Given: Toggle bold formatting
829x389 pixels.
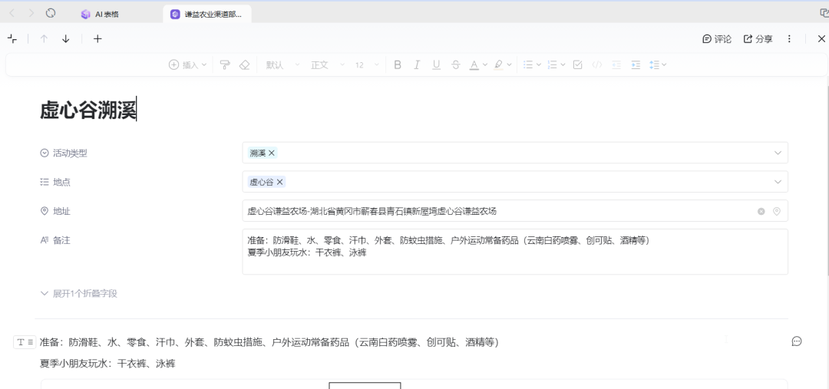Looking at the screenshot, I should 398,65.
